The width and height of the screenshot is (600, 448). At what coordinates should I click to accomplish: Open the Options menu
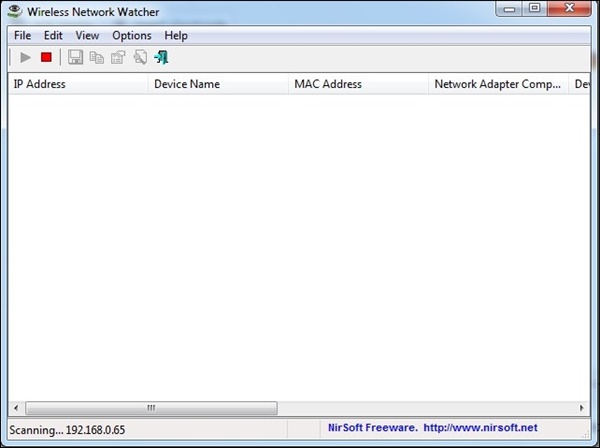pos(131,36)
